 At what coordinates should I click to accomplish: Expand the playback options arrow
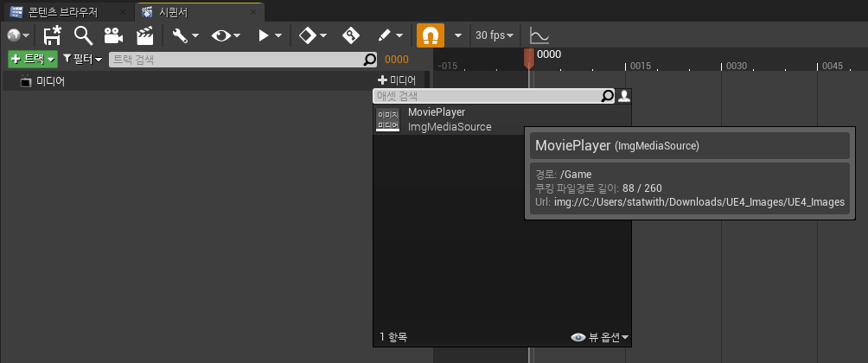[x=278, y=36]
